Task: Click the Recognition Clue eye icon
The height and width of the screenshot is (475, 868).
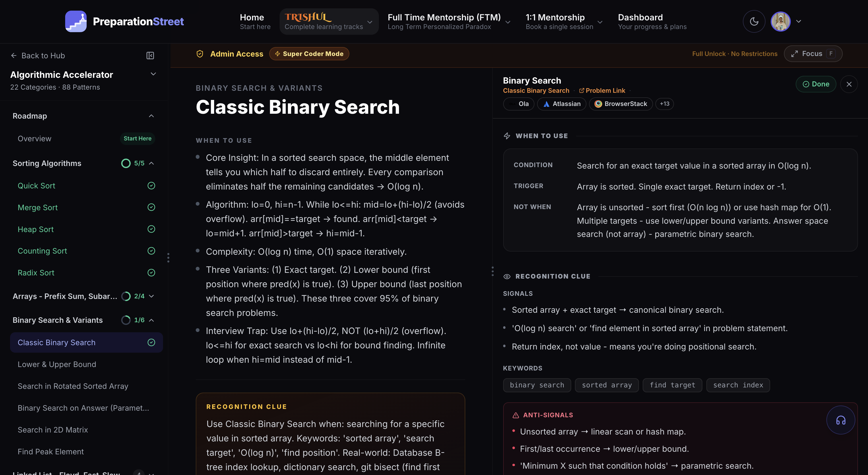Action: [507, 277]
